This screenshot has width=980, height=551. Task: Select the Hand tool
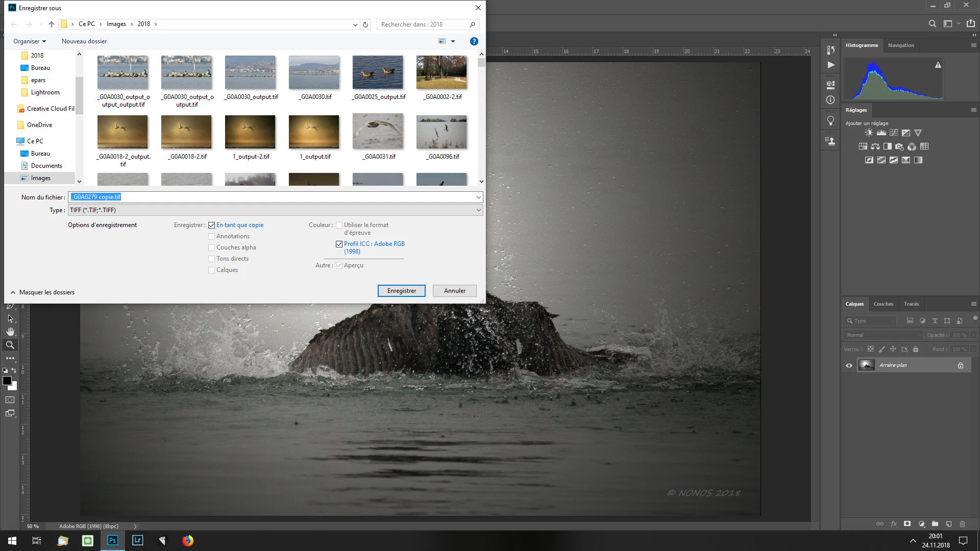(10, 332)
